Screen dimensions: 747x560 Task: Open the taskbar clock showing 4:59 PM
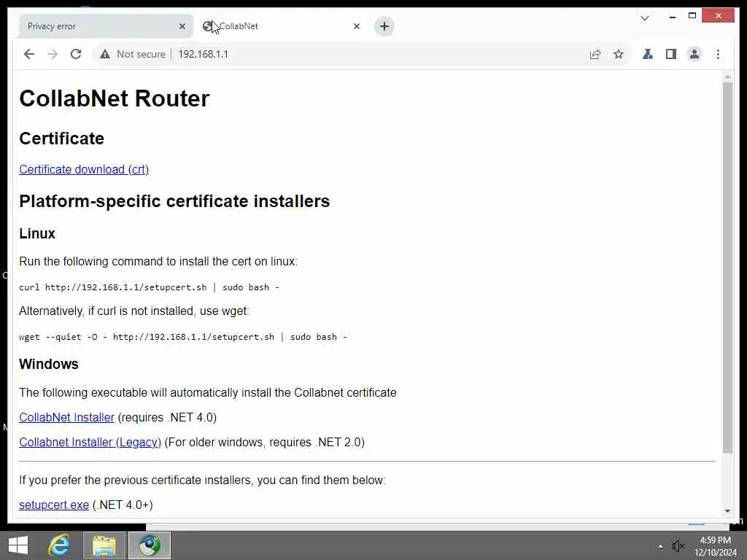coord(715,546)
